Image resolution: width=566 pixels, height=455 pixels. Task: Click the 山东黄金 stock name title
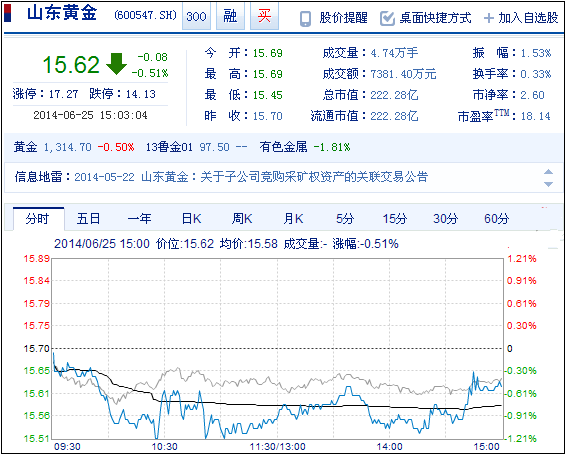point(62,14)
